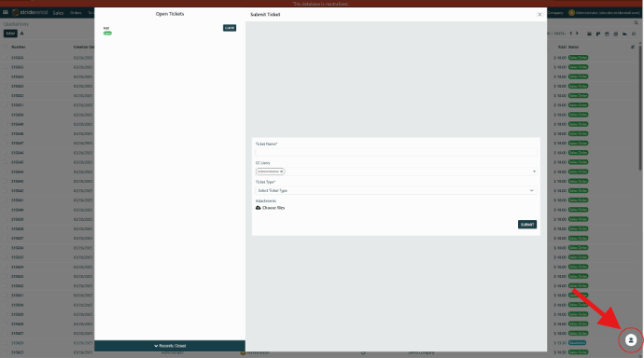Open the apps grid menu icon

click(6, 13)
